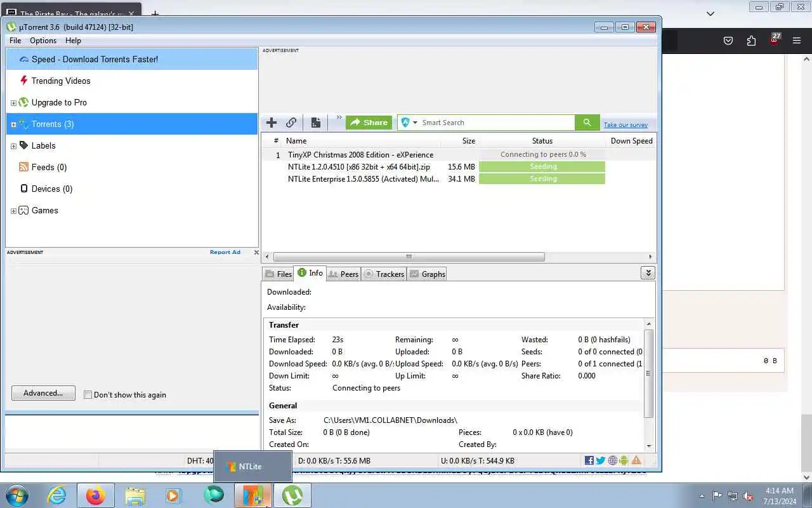Click the green search magnifier button

[587, 123]
